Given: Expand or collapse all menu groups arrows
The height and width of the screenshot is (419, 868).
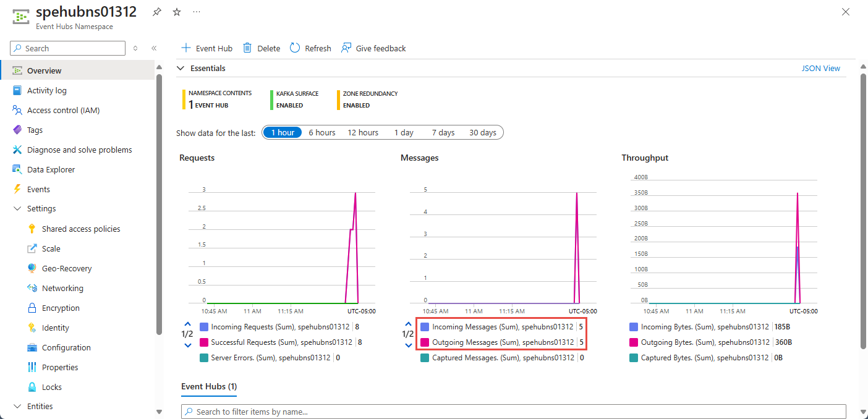Looking at the screenshot, I should tap(135, 48).
